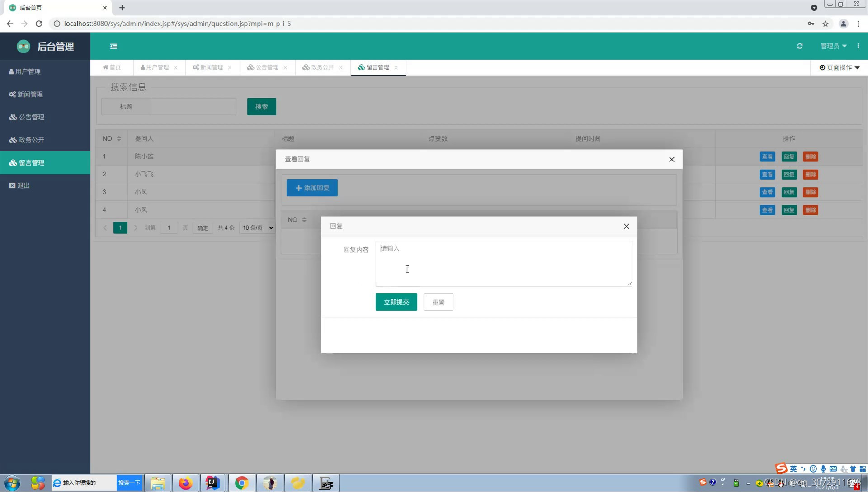The height and width of the screenshot is (492, 868).
Task: Click 回复 for row 陈小雄
Action: [x=789, y=156]
